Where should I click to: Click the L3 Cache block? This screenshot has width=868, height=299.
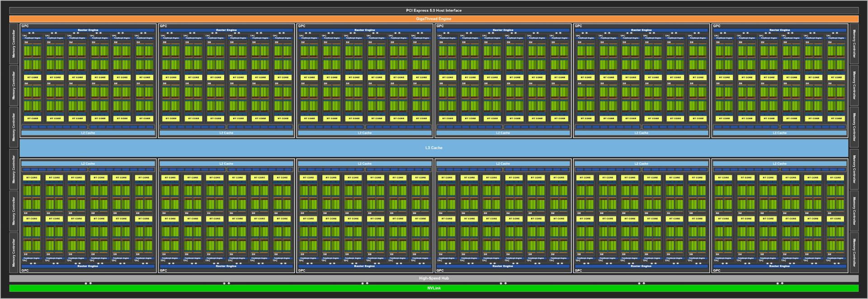pos(434,148)
